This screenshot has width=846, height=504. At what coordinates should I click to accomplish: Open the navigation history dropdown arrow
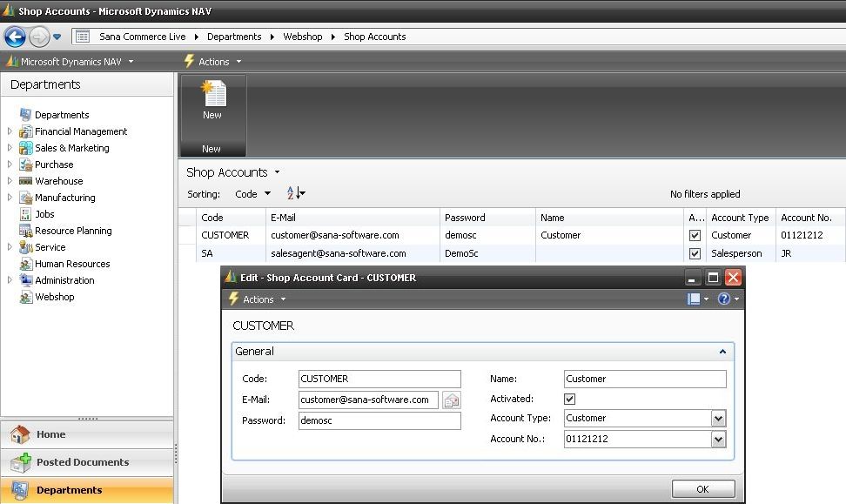point(57,37)
